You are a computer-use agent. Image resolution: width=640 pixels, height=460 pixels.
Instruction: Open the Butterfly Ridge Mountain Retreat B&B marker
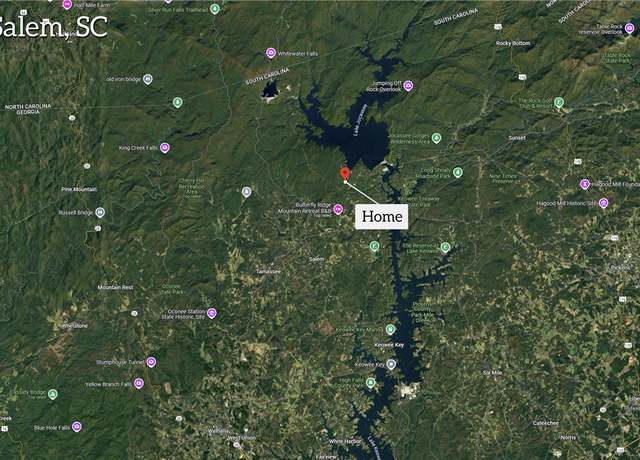338,209
